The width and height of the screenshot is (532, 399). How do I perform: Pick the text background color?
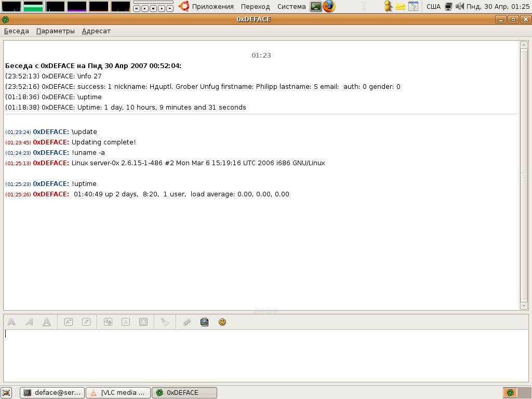click(143, 322)
